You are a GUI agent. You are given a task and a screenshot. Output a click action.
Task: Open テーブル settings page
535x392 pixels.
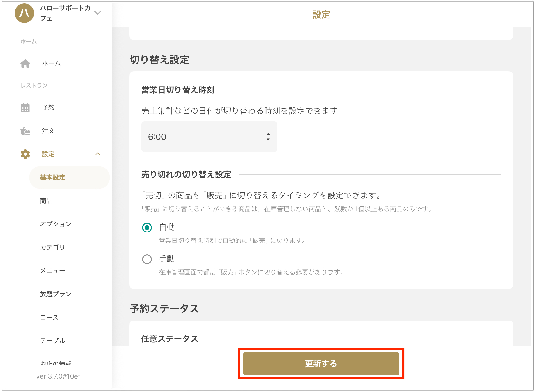coord(53,341)
